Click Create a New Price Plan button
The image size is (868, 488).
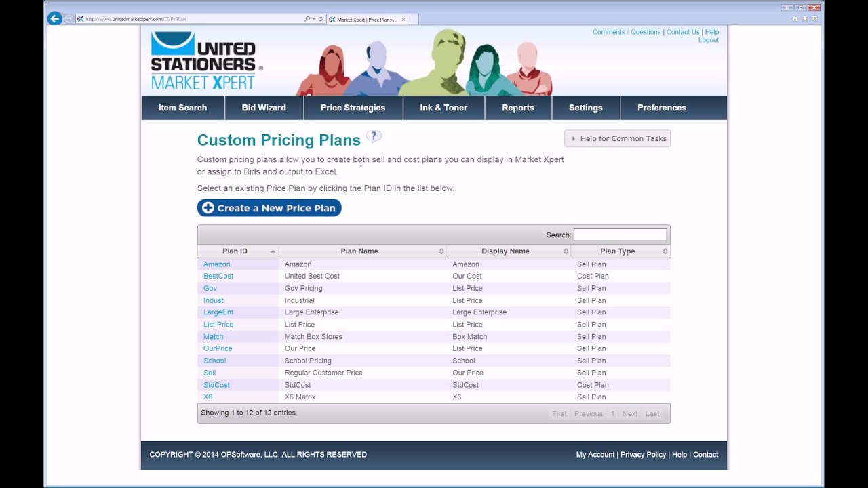tap(269, 208)
